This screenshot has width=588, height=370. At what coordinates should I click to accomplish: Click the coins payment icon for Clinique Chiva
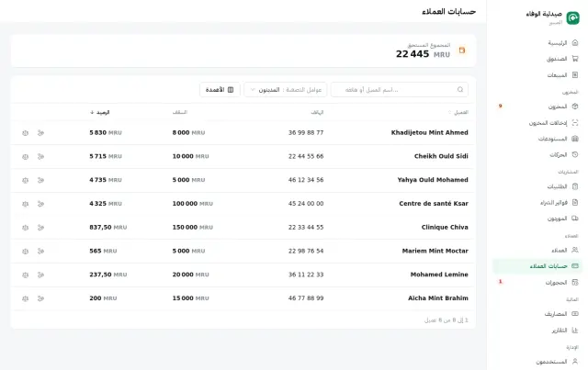pyautogui.click(x=40, y=227)
